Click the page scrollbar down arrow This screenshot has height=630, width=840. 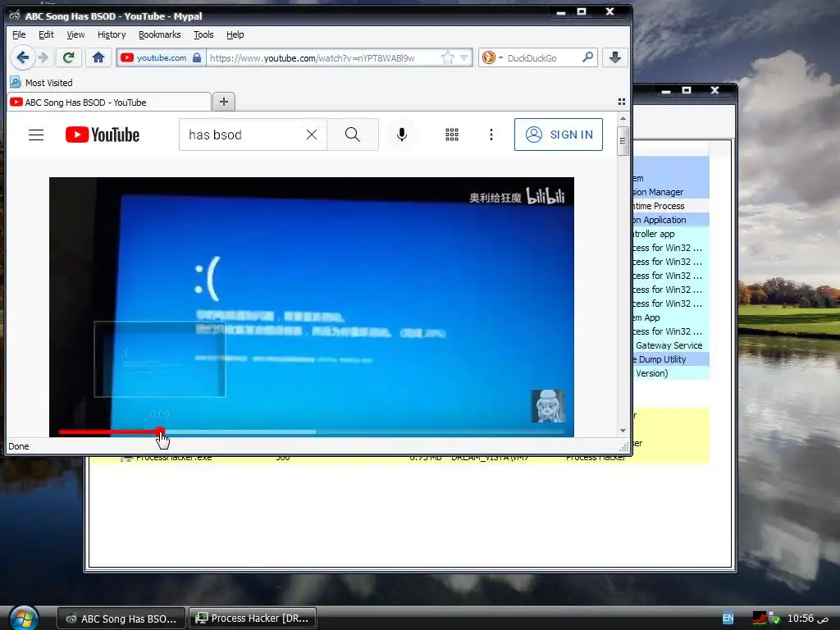coord(623,431)
